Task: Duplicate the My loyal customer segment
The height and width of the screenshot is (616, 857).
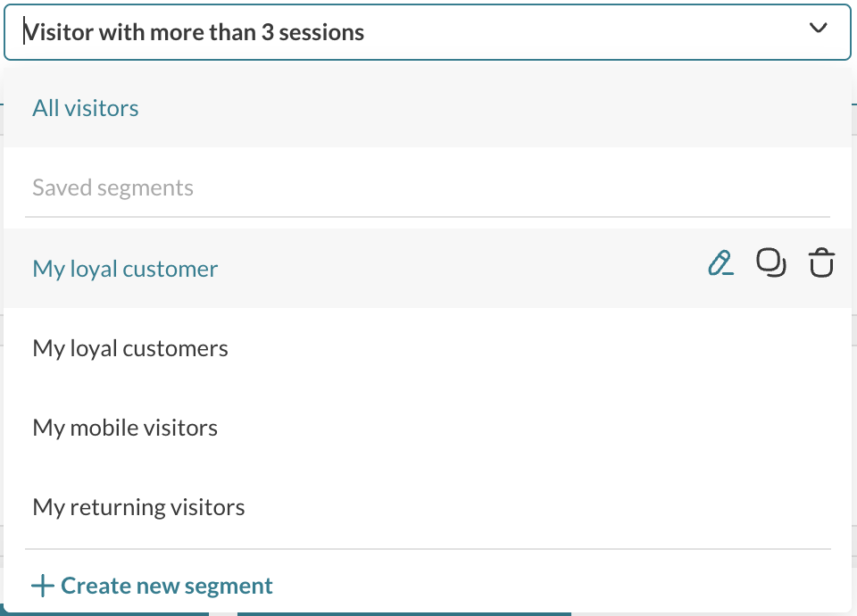Action: (771, 262)
